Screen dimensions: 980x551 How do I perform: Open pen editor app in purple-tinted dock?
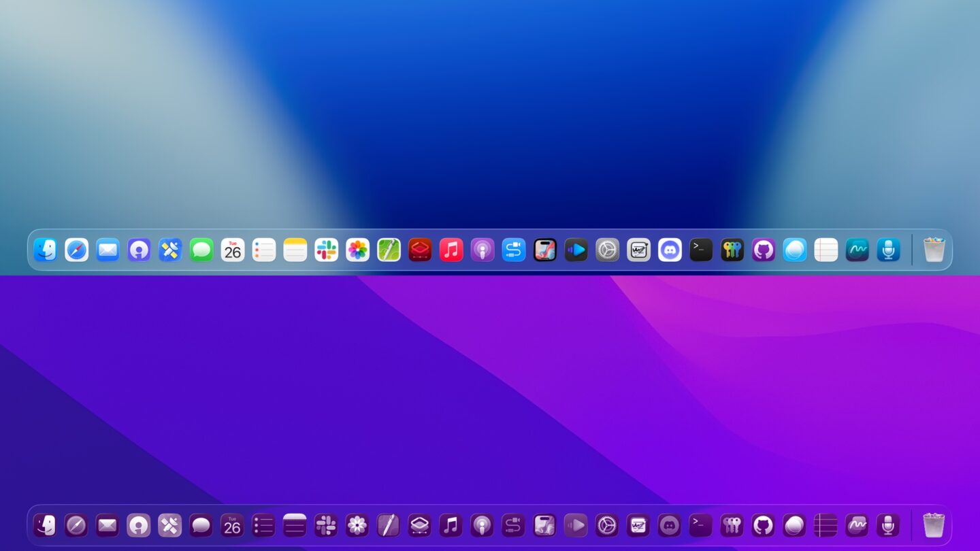pyautogui.click(x=389, y=525)
